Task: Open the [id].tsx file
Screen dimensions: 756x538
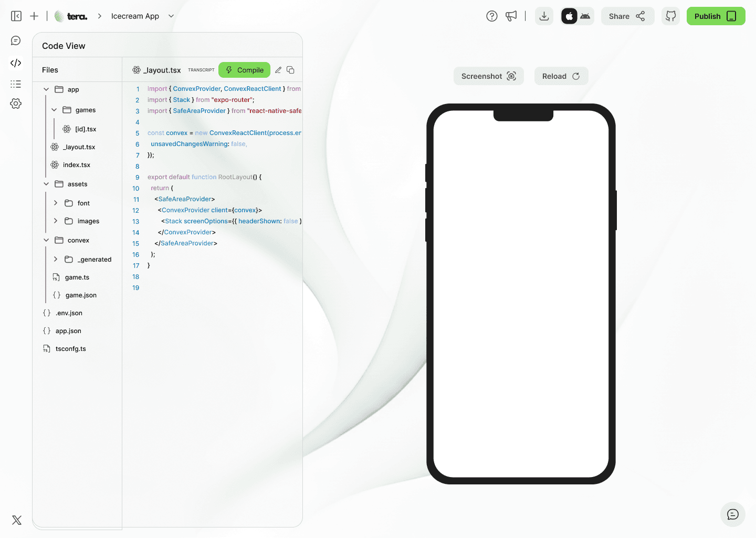Action: pyautogui.click(x=80, y=129)
